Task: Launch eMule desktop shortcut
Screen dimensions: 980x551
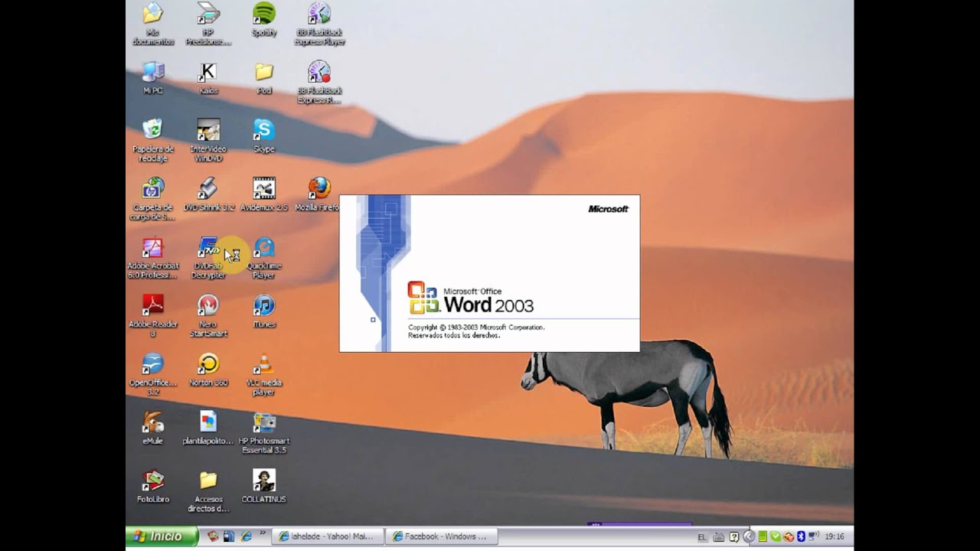Action: click(x=153, y=428)
